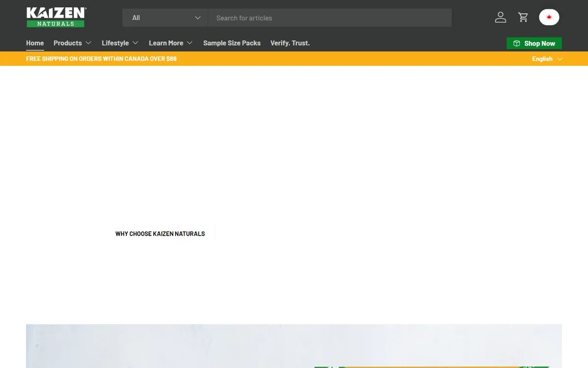This screenshot has height=368, width=588.
Task: Click the box icon on Shop Now
Action: click(x=516, y=44)
